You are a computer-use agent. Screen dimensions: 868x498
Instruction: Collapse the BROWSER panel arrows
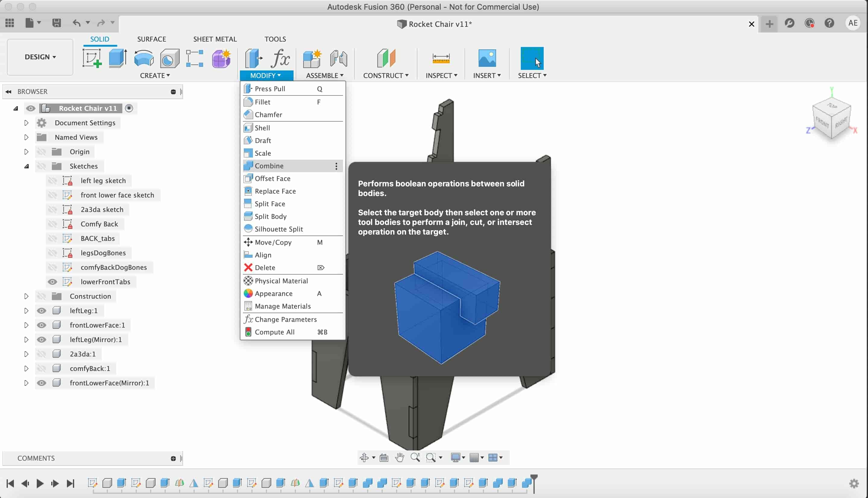[8, 92]
